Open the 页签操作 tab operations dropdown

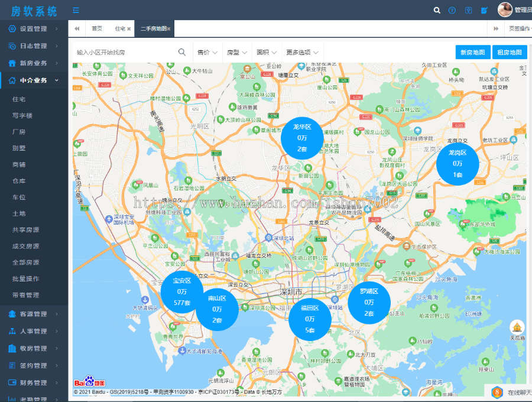coord(520,28)
